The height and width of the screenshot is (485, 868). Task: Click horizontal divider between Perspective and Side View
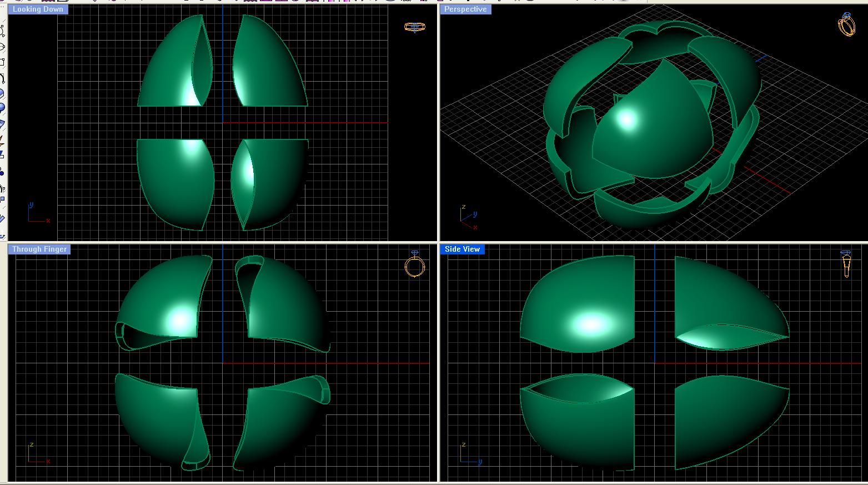[653, 242]
